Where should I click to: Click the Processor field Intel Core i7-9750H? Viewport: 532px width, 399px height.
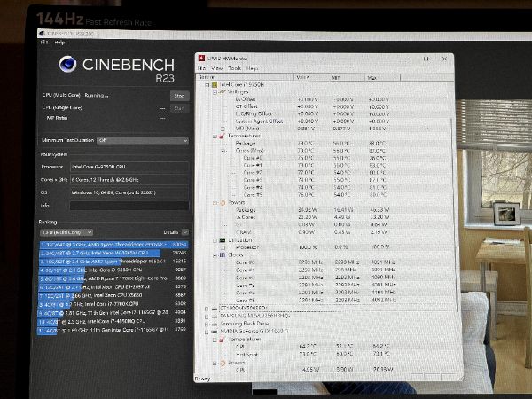[x=129, y=167]
